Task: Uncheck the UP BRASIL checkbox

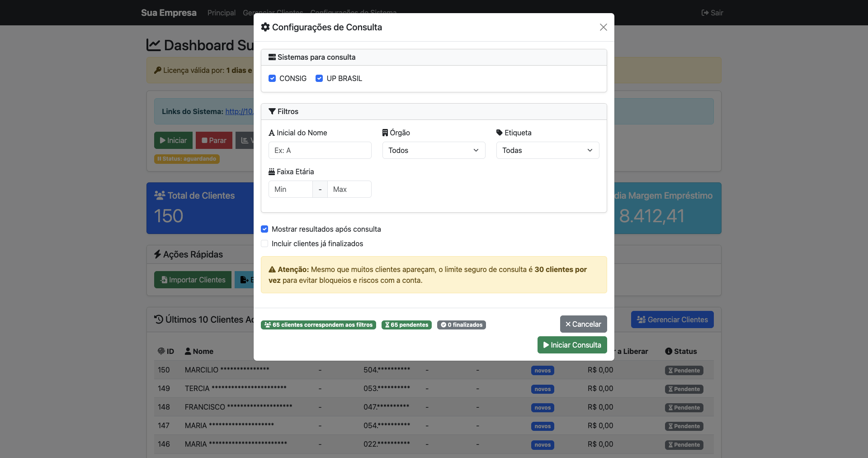Action: click(319, 78)
